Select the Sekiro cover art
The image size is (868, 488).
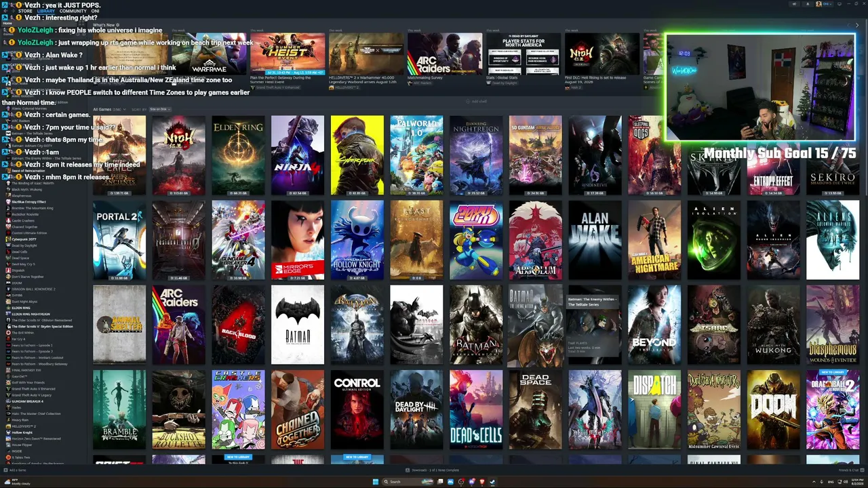coord(833,155)
